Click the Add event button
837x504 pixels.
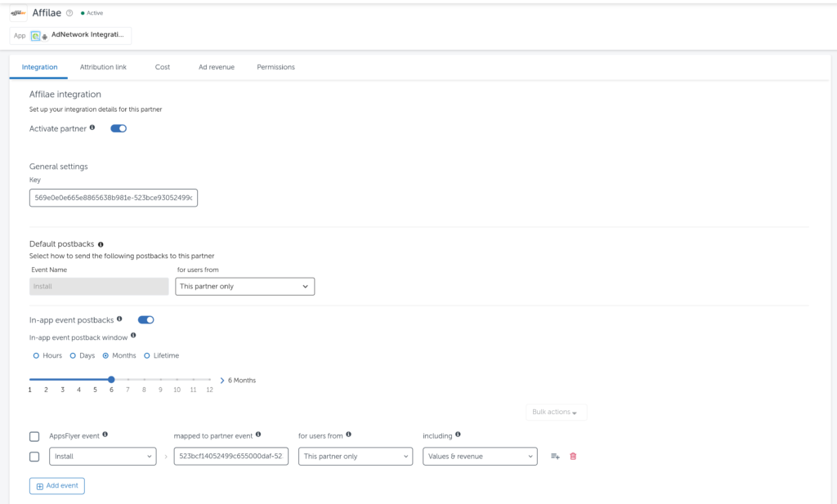[x=57, y=486]
